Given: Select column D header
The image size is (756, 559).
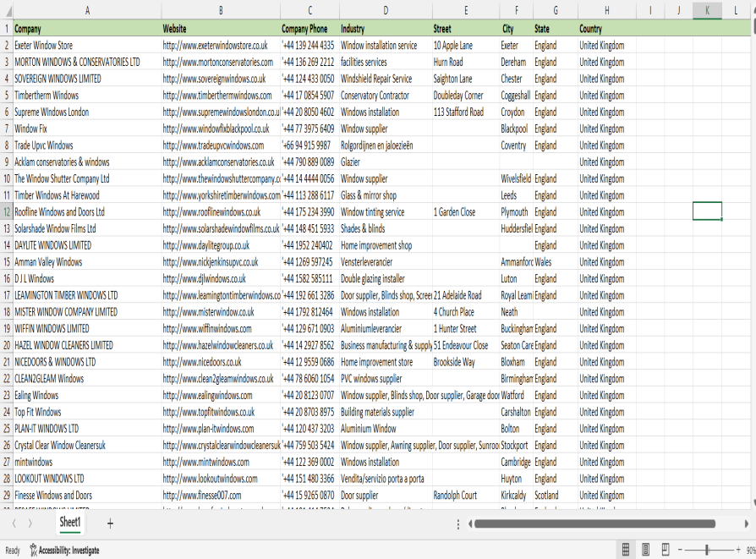Looking at the screenshot, I should pyautogui.click(x=386, y=10).
